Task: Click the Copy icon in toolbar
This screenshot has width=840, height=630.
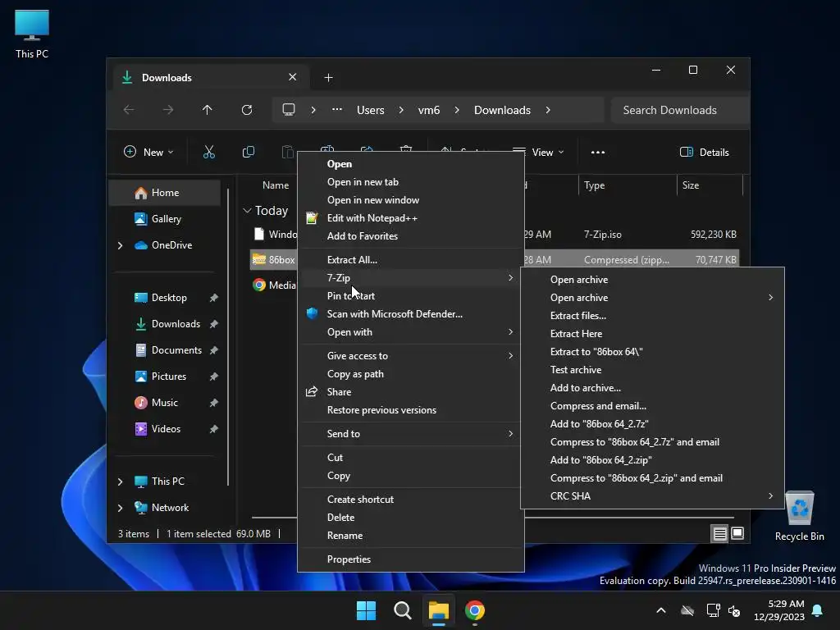Action: 248,152
